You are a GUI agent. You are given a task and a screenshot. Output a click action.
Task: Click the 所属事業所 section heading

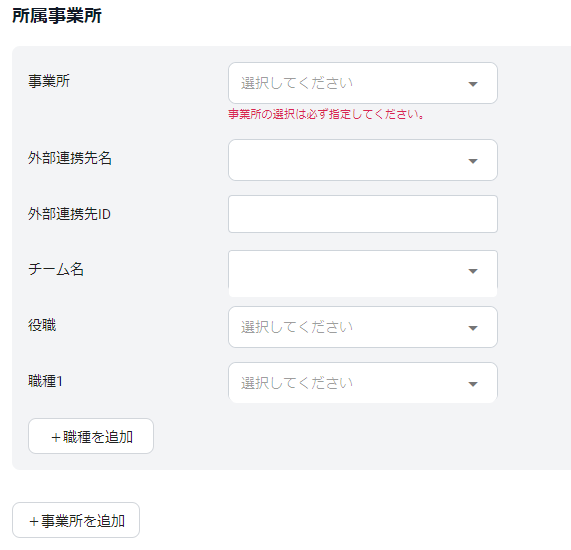pyautogui.click(x=57, y=16)
